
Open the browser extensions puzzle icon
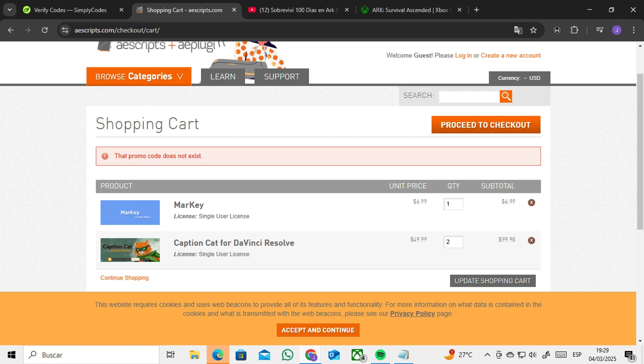tap(574, 30)
